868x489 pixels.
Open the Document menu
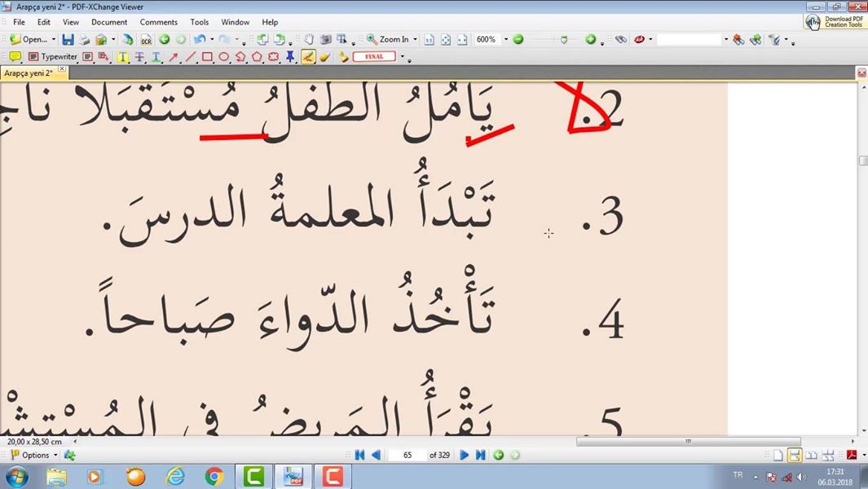109,22
